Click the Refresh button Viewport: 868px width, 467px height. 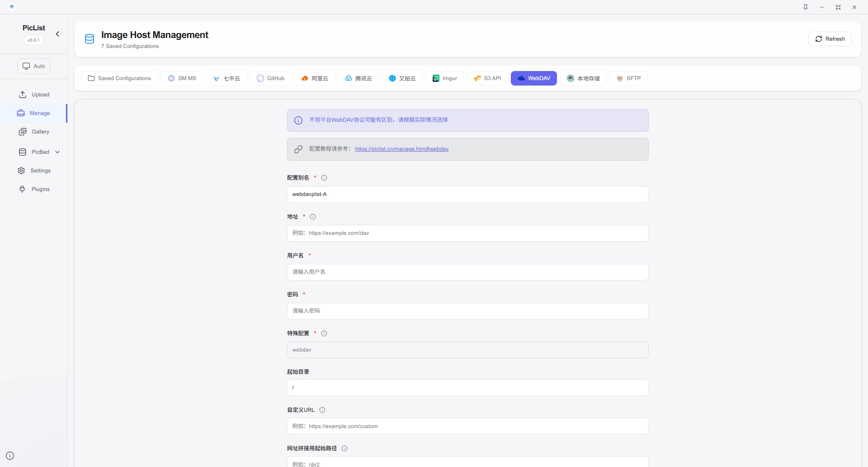[830, 39]
